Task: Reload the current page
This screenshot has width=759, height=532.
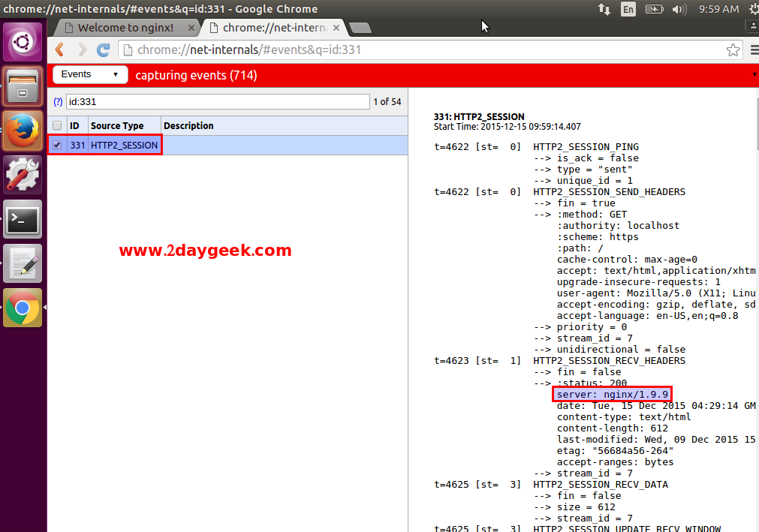Action: pyautogui.click(x=103, y=50)
